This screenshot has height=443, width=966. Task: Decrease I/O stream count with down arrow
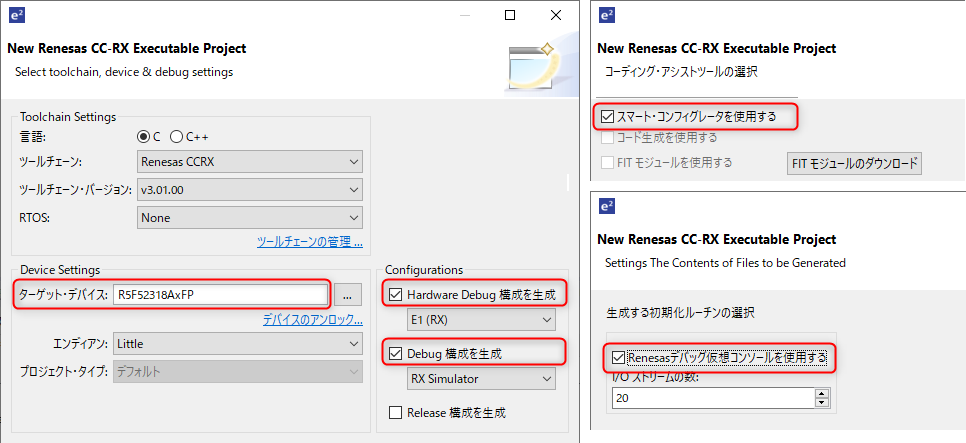[822, 403]
